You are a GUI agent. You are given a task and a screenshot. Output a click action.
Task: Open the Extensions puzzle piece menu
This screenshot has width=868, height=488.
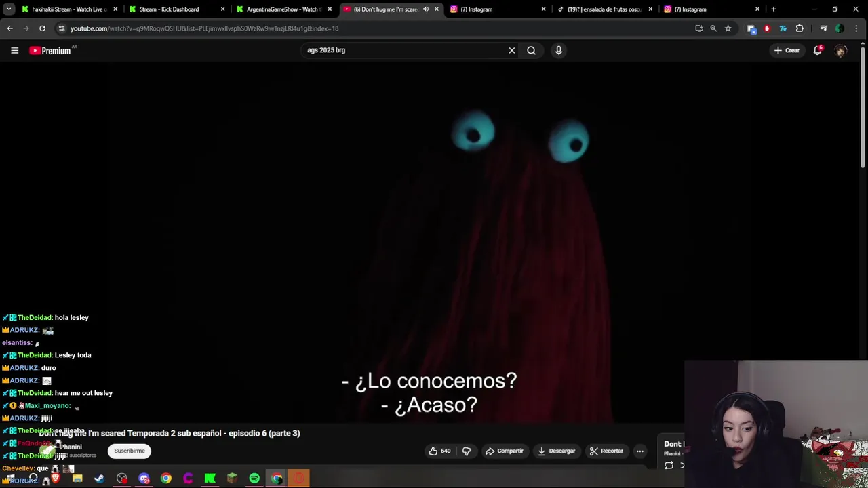(800, 28)
